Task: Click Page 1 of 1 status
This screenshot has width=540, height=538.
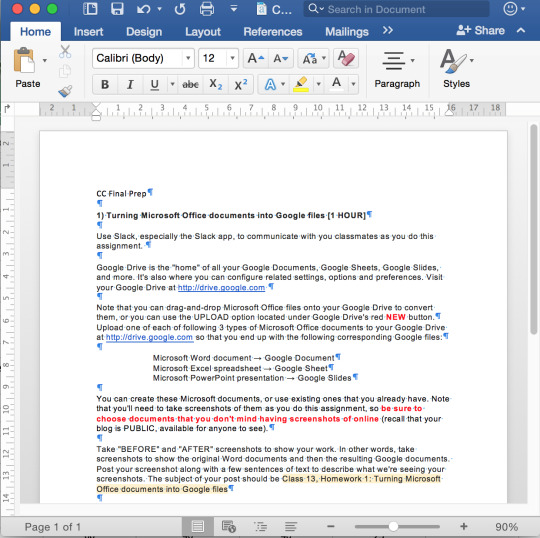Action: pyautogui.click(x=53, y=527)
